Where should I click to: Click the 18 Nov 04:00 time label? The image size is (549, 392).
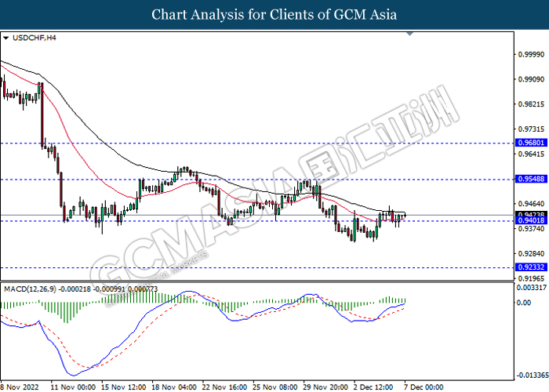[174, 387]
